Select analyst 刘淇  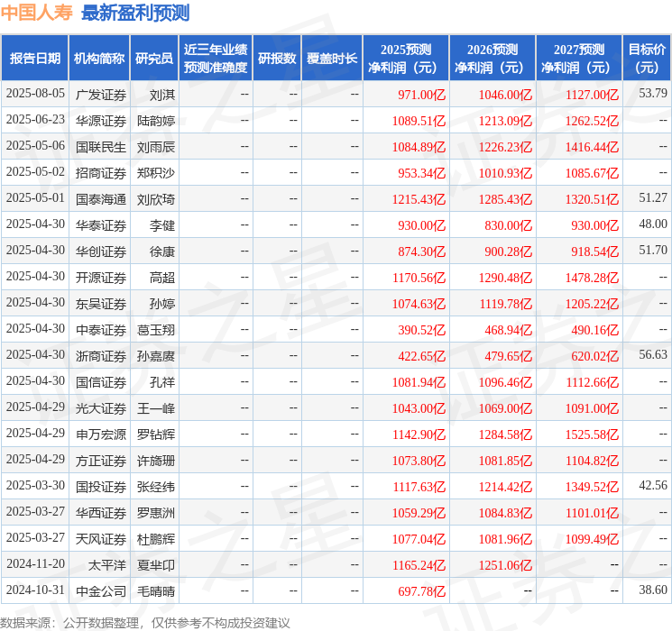(x=162, y=95)
